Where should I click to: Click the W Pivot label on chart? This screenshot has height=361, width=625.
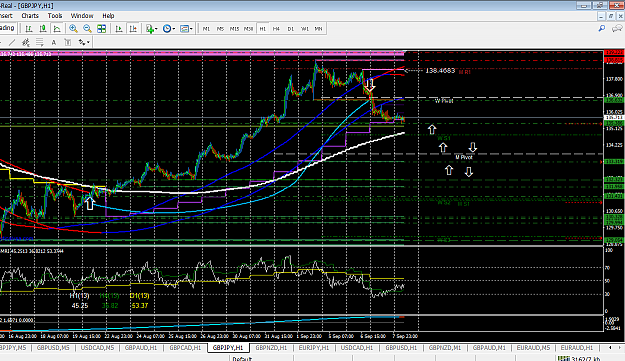coord(444,101)
